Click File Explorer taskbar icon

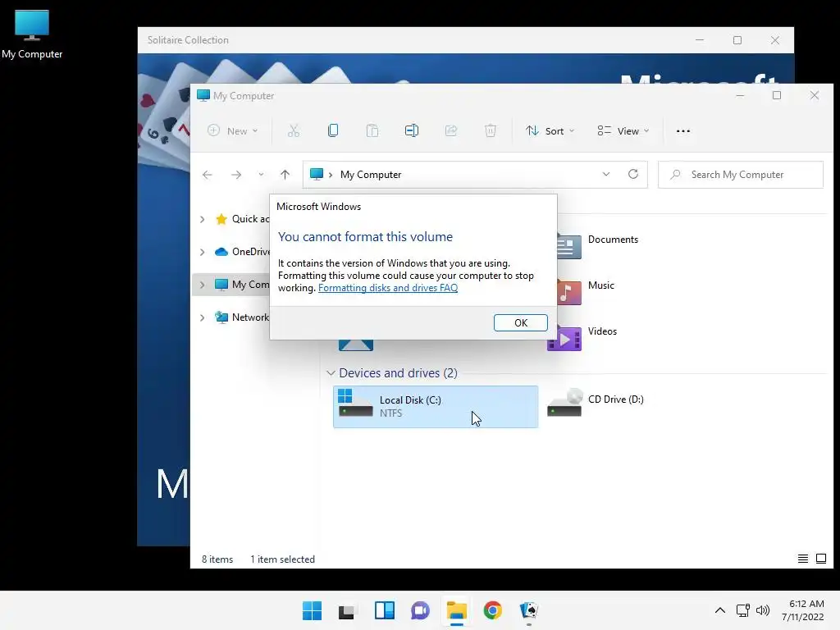point(456,610)
